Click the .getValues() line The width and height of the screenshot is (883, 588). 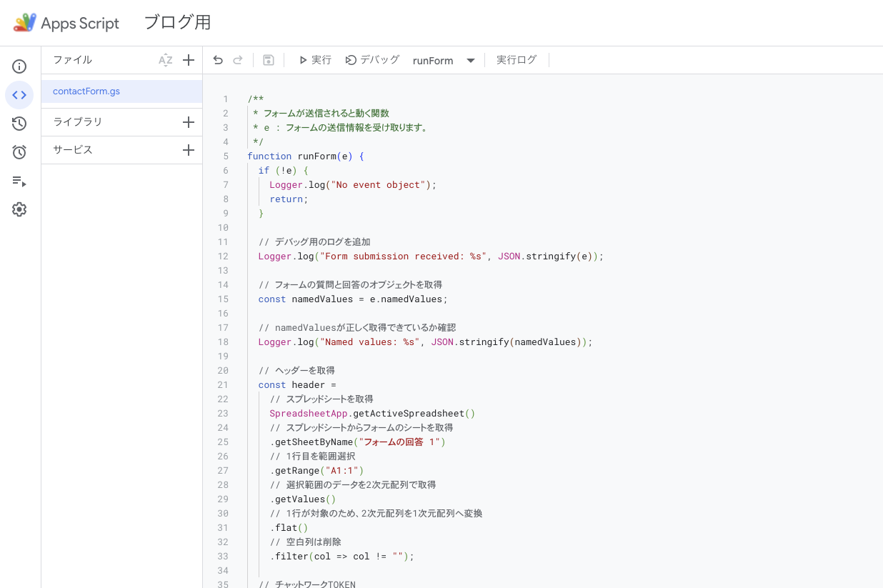pyautogui.click(x=303, y=499)
